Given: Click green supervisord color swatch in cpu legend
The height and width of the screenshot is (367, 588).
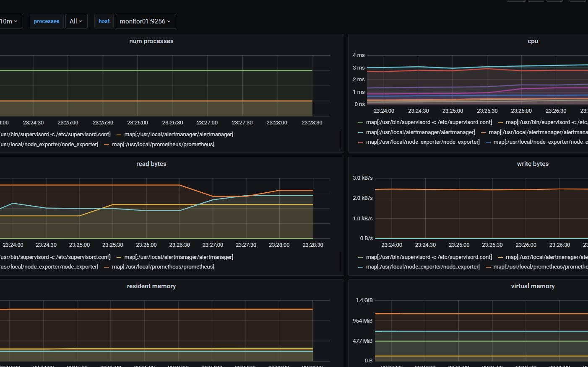Looking at the screenshot, I should [361, 122].
